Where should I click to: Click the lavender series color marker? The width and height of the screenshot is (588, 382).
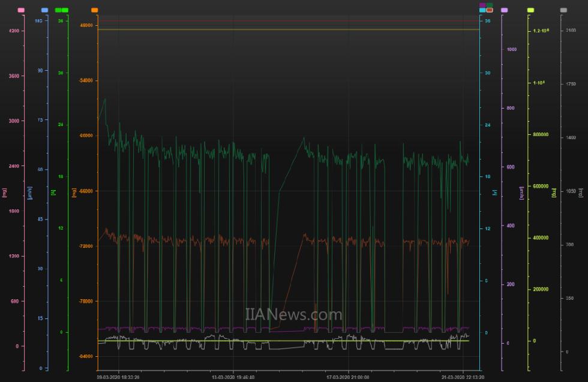click(504, 10)
